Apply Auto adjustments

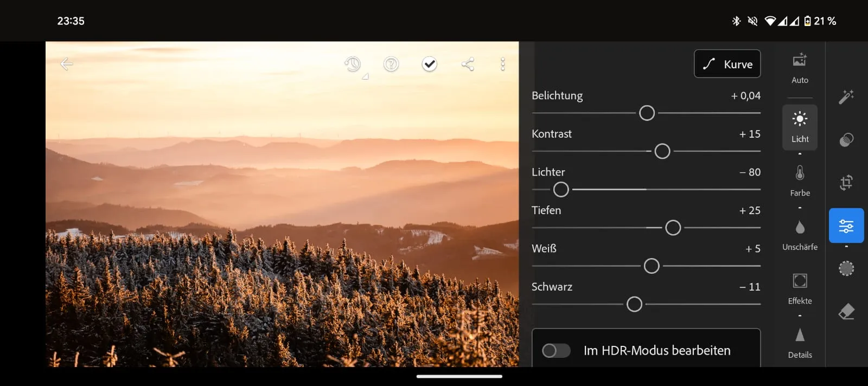coord(800,68)
